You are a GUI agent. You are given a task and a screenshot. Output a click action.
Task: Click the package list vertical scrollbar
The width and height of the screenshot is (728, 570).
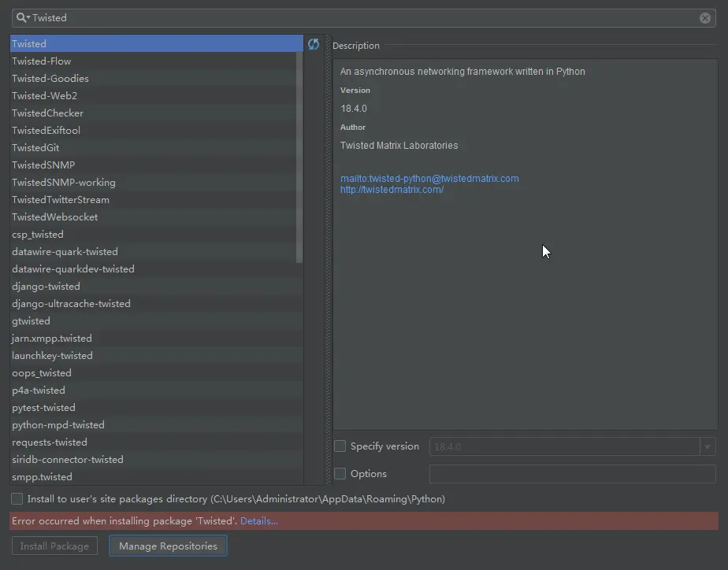[299, 157]
